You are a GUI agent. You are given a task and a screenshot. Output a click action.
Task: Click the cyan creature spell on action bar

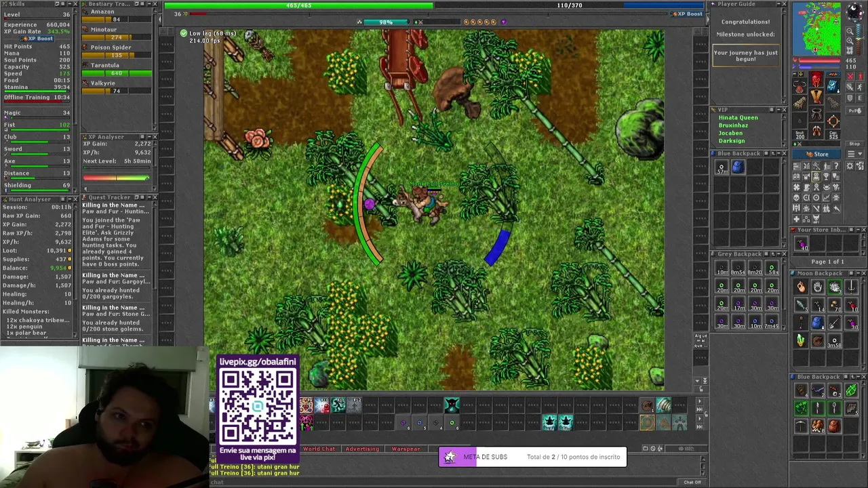(452, 405)
